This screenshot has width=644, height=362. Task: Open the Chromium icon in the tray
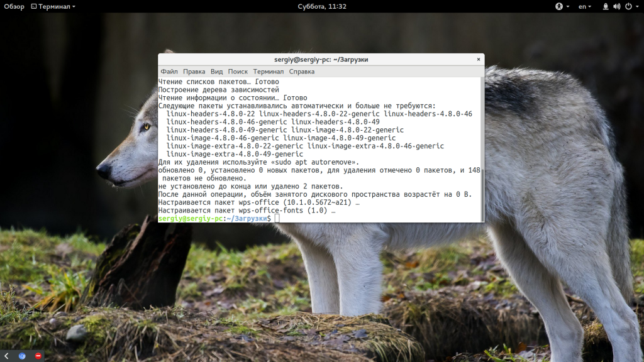[x=22, y=356]
